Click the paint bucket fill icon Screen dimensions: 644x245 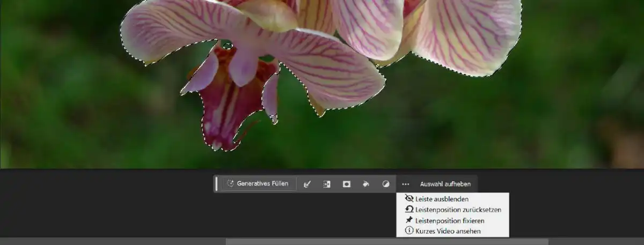click(x=366, y=184)
